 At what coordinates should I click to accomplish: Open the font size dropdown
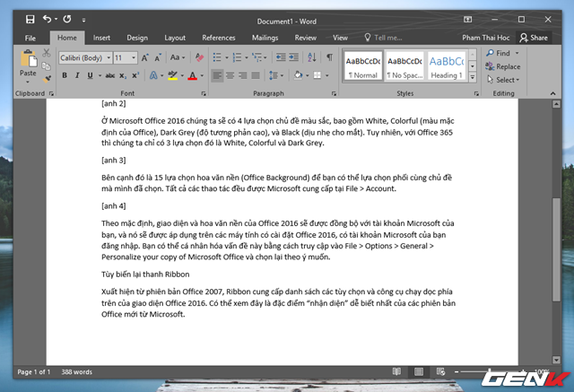pos(134,57)
